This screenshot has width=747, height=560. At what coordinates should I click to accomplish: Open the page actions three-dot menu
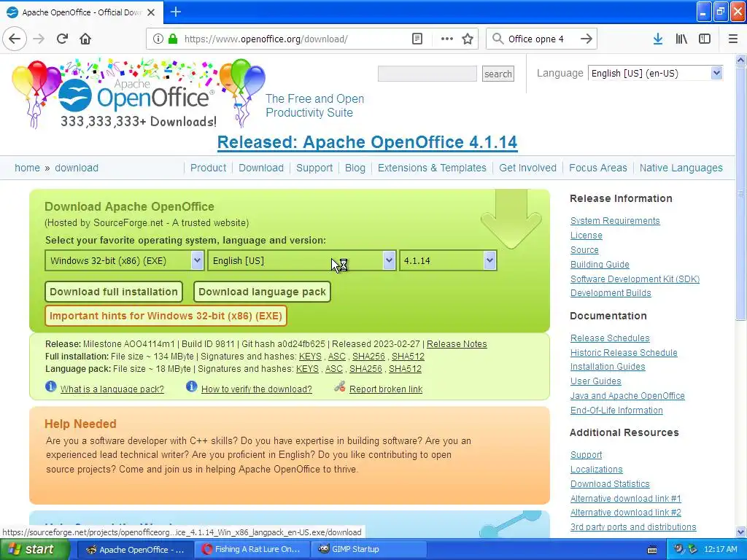click(x=447, y=39)
